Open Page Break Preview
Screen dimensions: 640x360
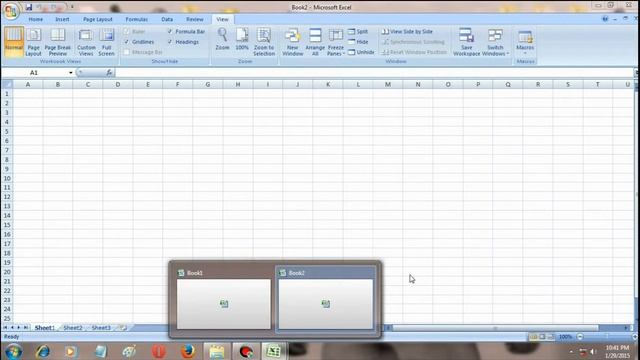pos(58,41)
